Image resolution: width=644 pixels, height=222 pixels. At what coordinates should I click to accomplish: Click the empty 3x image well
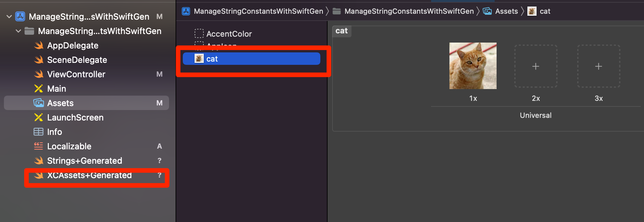click(598, 66)
